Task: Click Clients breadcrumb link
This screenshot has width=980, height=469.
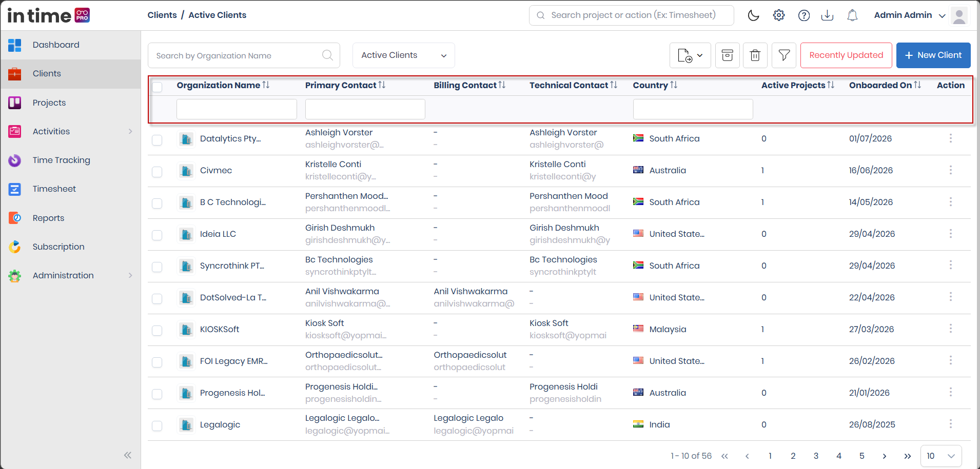Action: (x=162, y=15)
